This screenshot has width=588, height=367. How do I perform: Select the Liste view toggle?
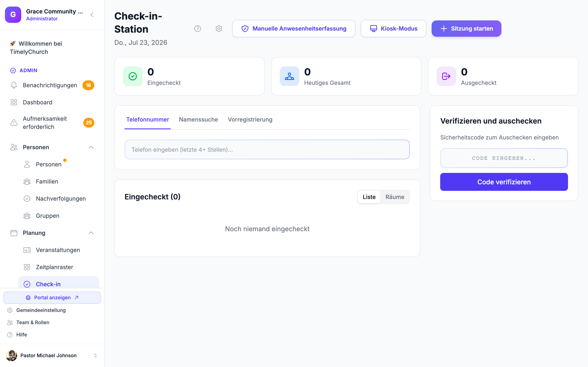click(x=369, y=197)
